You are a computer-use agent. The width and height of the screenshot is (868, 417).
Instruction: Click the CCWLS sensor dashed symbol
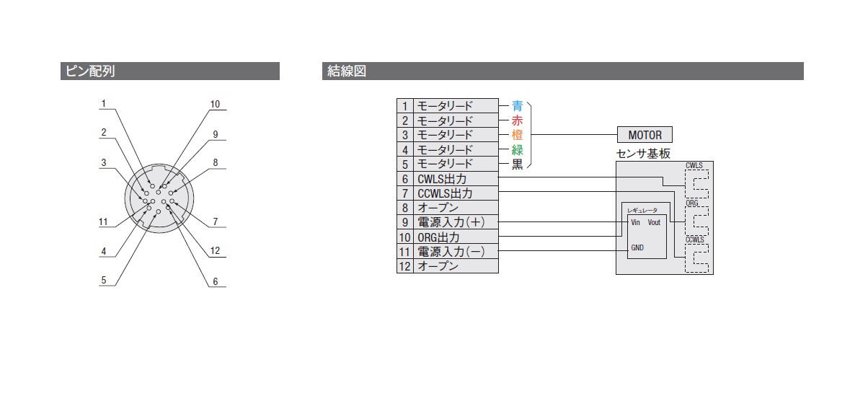pyautogui.click(x=696, y=257)
